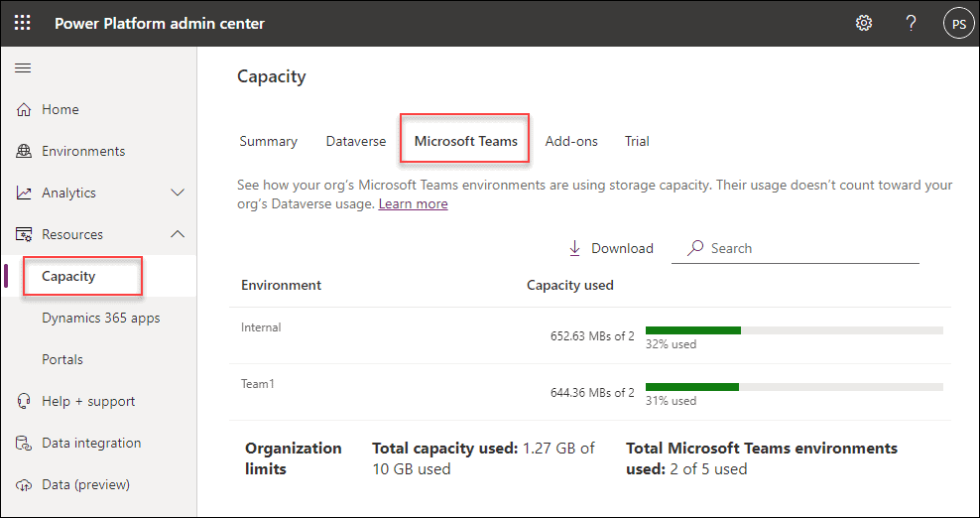Collapse the Resources section chevron

[178, 234]
